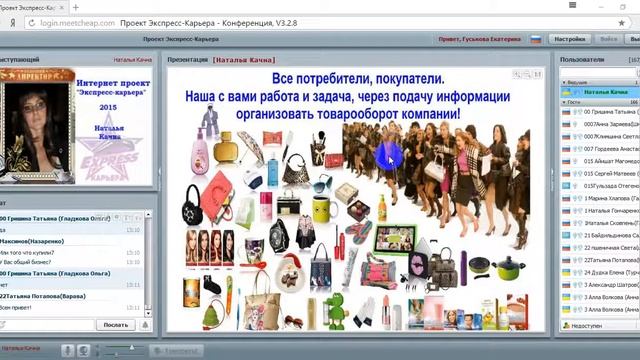Open the browser hamburger menu
640x360 pixels.
(573, 5)
